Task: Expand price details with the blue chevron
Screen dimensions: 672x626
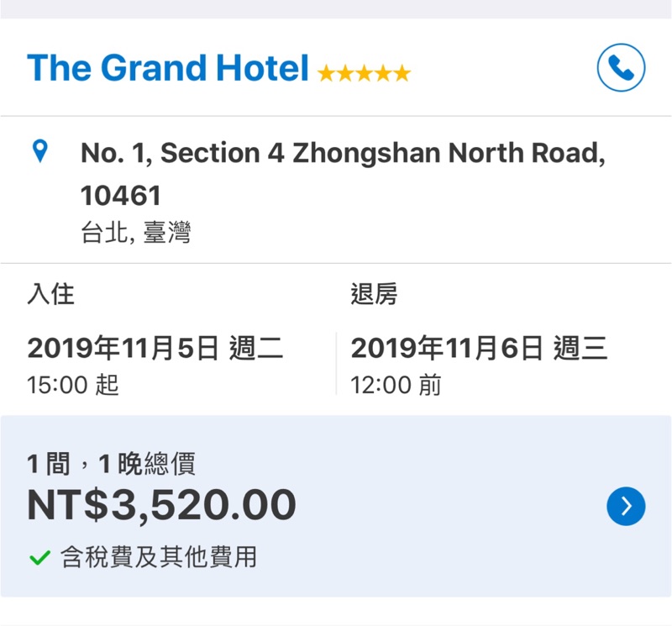Action: click(x=626, y=506)
